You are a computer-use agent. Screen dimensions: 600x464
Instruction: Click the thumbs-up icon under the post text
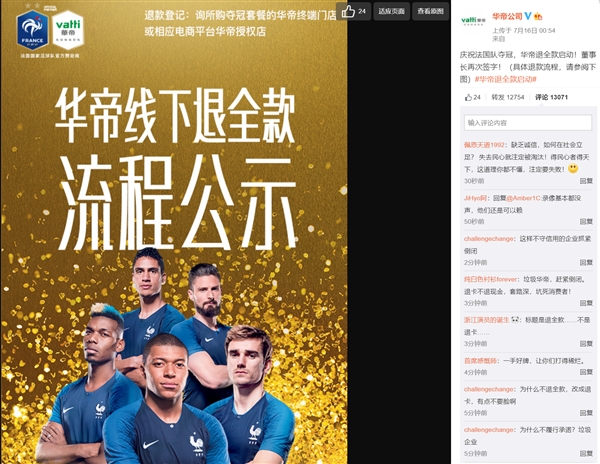click(468, 98)
